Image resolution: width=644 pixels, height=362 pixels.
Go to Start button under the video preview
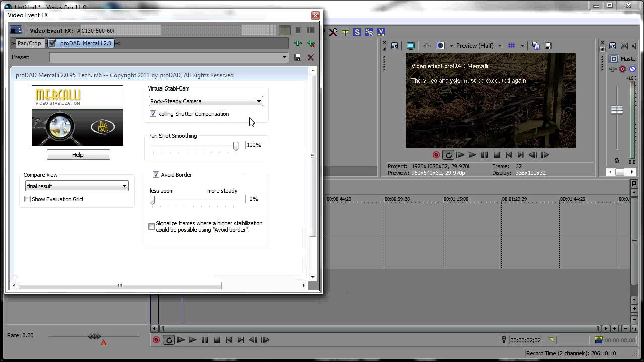509,155
